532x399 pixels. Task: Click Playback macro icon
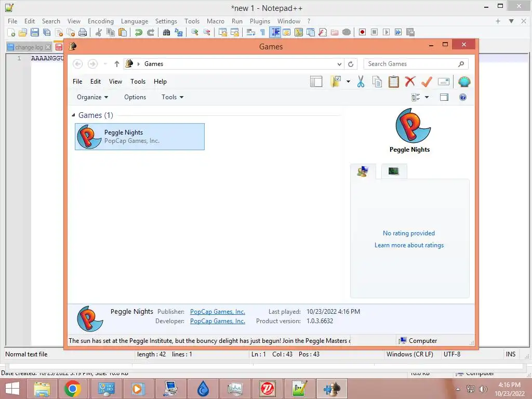tap(386, 32)
